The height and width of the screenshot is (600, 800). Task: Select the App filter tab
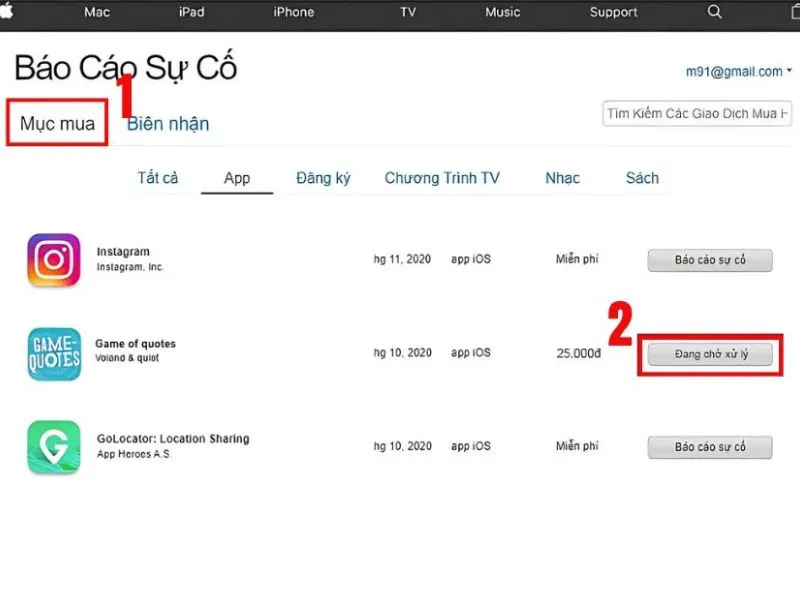point(237,178)
